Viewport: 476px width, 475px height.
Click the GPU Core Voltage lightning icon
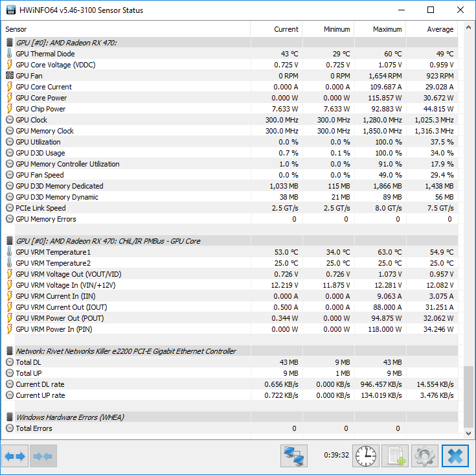pos(10,64)
